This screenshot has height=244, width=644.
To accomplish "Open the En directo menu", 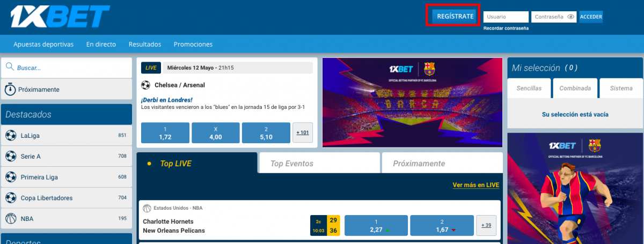I will (x=101, y=45).
